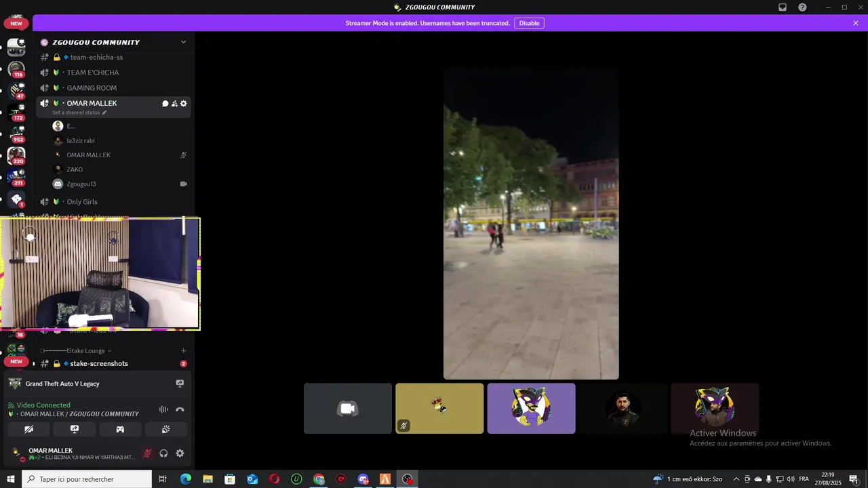Open Discord help icon in title bar
The image size is (868, 488).
[x=802, y=7]
